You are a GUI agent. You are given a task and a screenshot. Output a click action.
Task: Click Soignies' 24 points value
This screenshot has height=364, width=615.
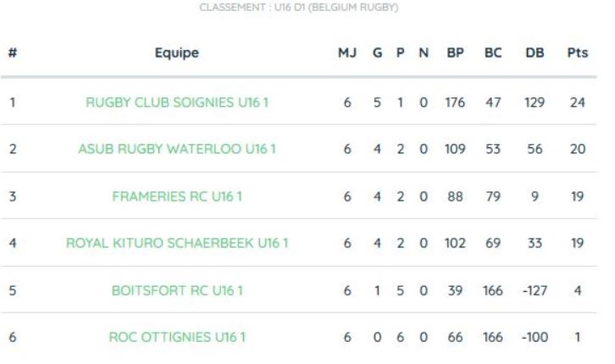point(578,102)
